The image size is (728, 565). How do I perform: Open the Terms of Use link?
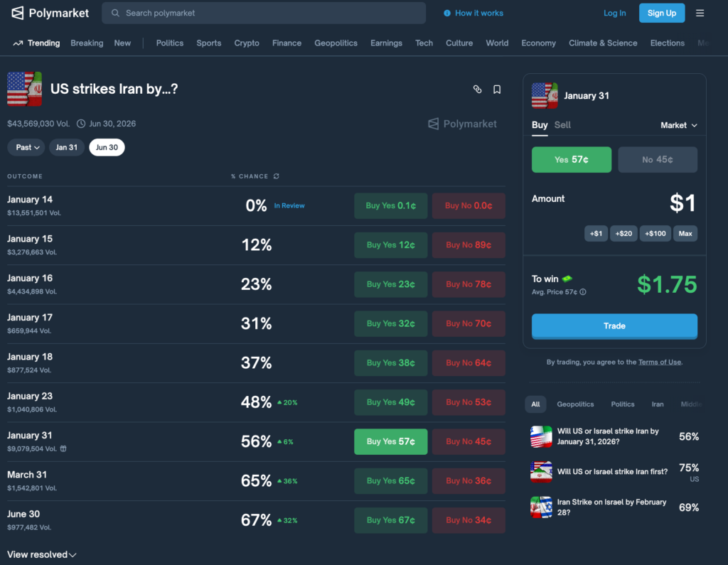pos(659,362)
